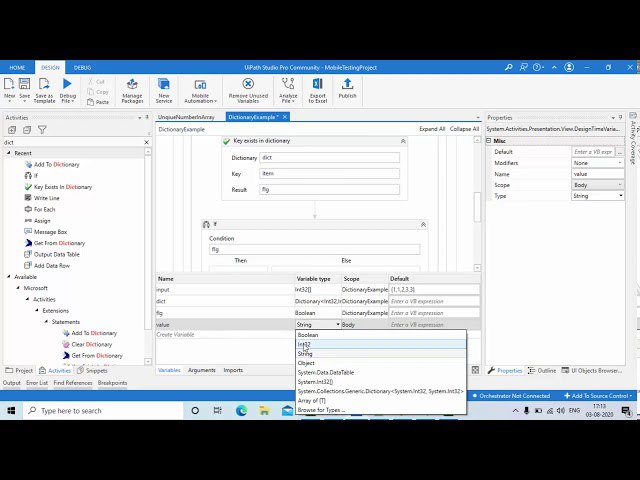This screenshot has width=640, height=480.
Task: Click Collapse All in designer
Action: click(464, 129)
